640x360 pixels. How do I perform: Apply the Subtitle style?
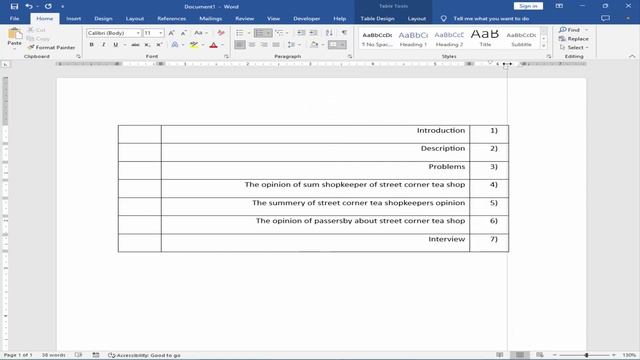click(x=521, y=39)
